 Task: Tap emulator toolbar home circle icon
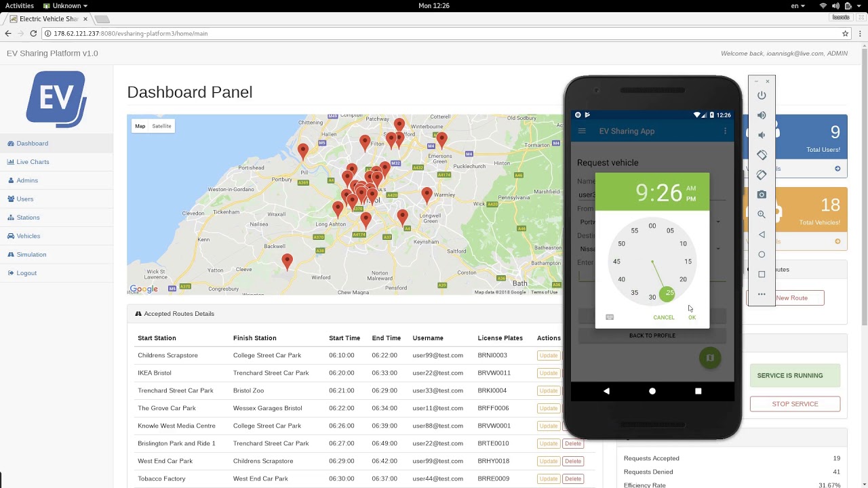pos(762,254)
